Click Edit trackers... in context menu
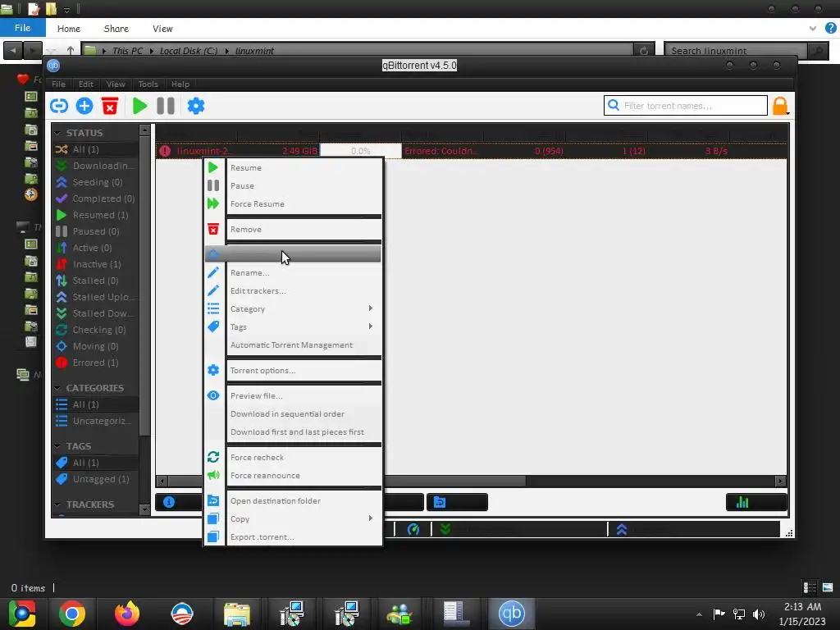The image size is (840, 630). (293, 291)
